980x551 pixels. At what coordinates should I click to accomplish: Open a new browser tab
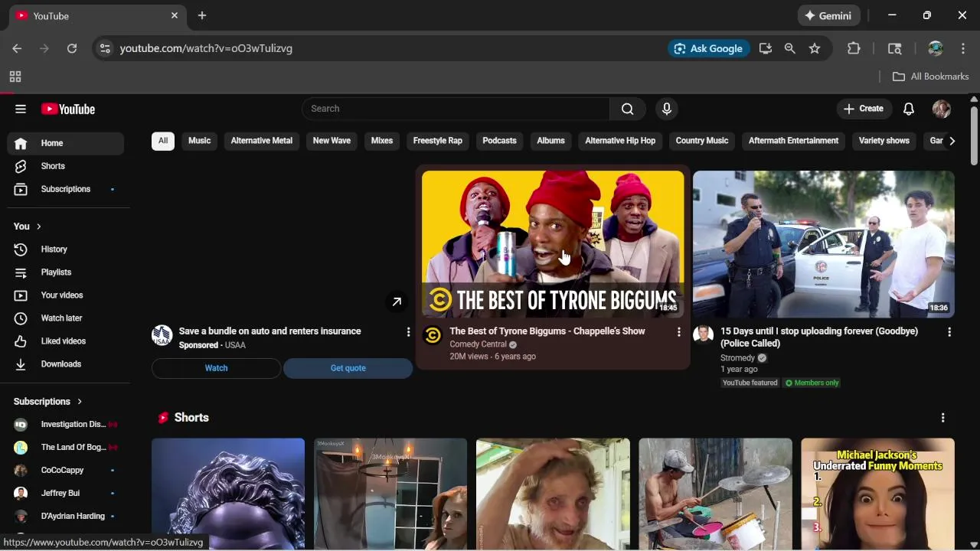pyautogui.click(x=202, y=15)
